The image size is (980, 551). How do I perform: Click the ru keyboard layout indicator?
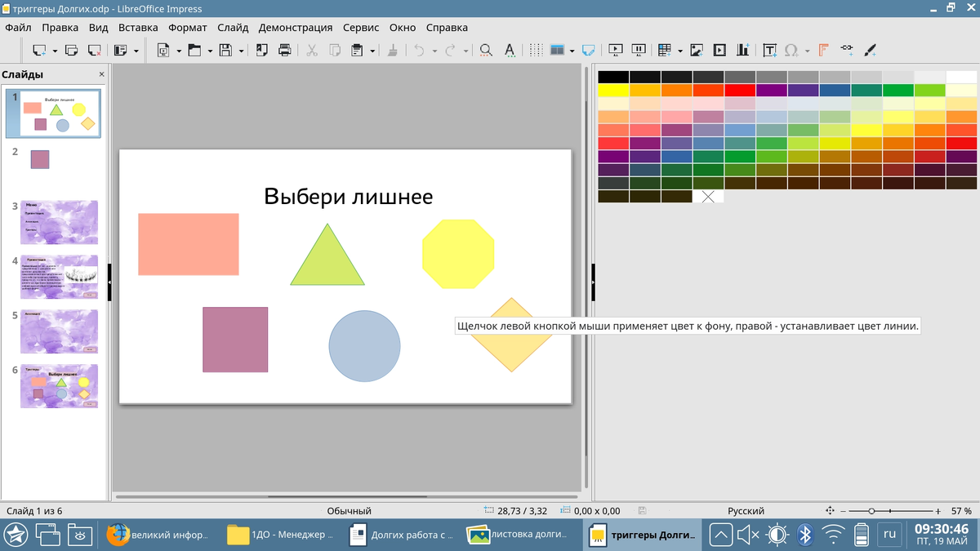click(889, 535)
